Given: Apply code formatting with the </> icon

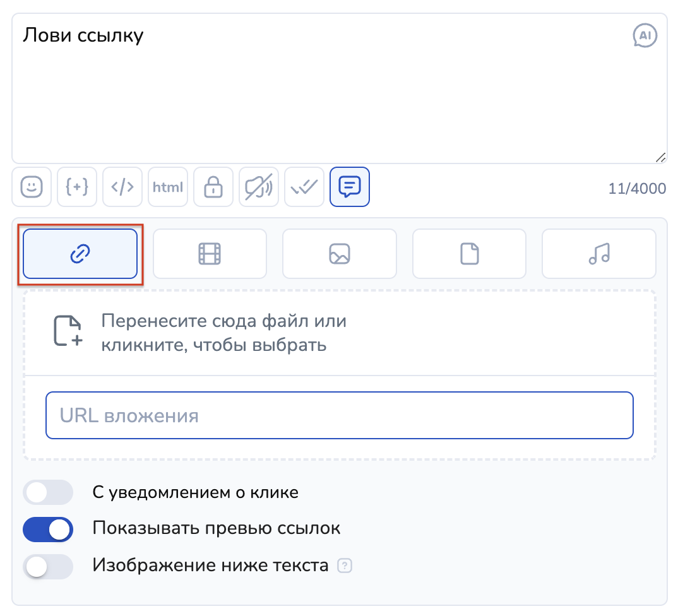Looking at the screenshot, I should (122, 187).
